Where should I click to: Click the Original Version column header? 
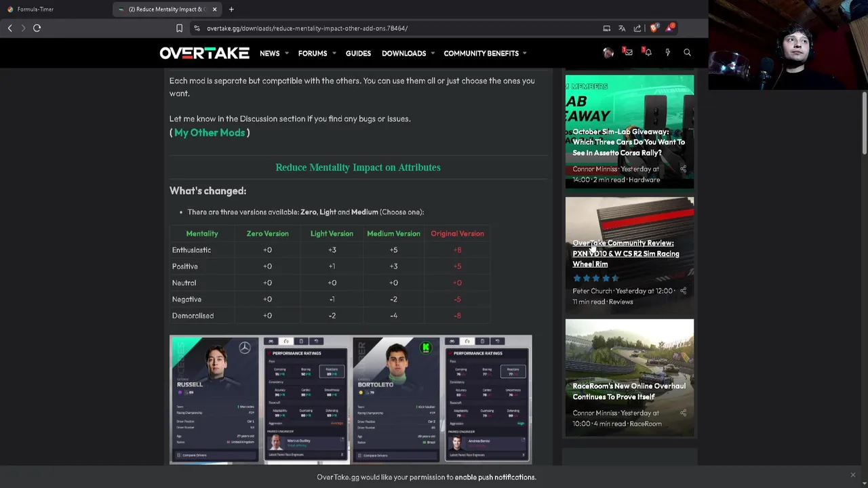click(457, 234)
